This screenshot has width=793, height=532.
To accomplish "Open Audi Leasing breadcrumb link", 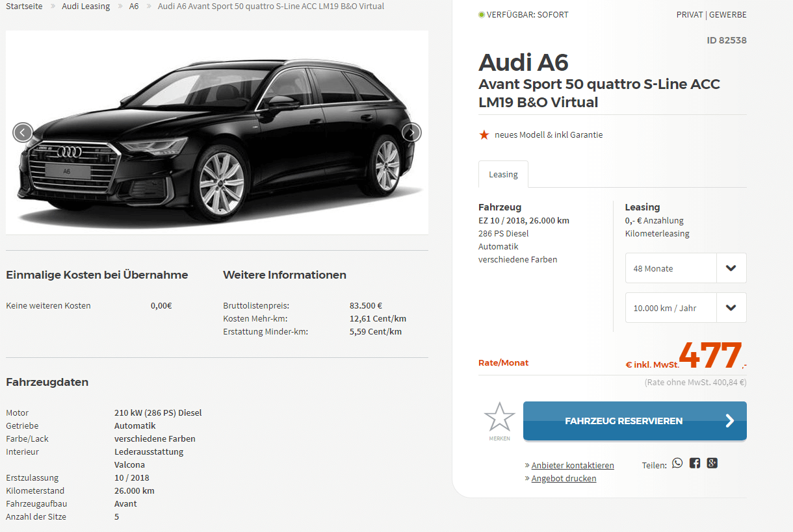I will click(86, 6).
